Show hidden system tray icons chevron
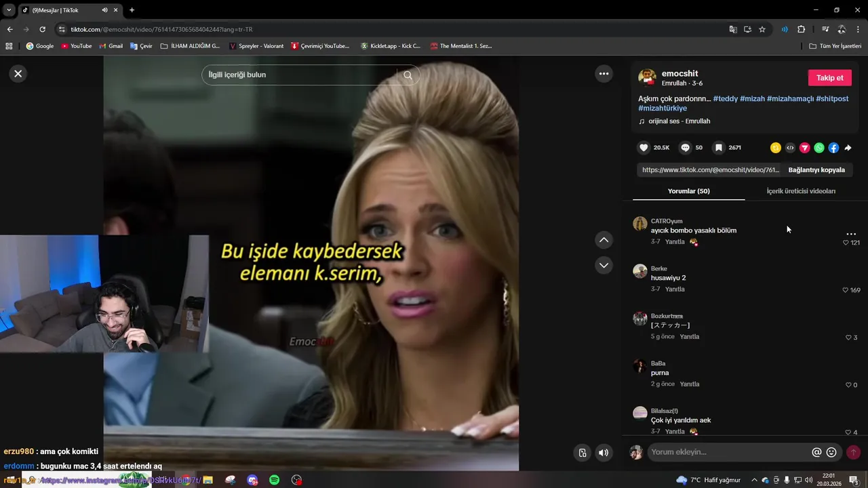Image resolution: width=868 pixels, height=488 pixels. (754, 480)
